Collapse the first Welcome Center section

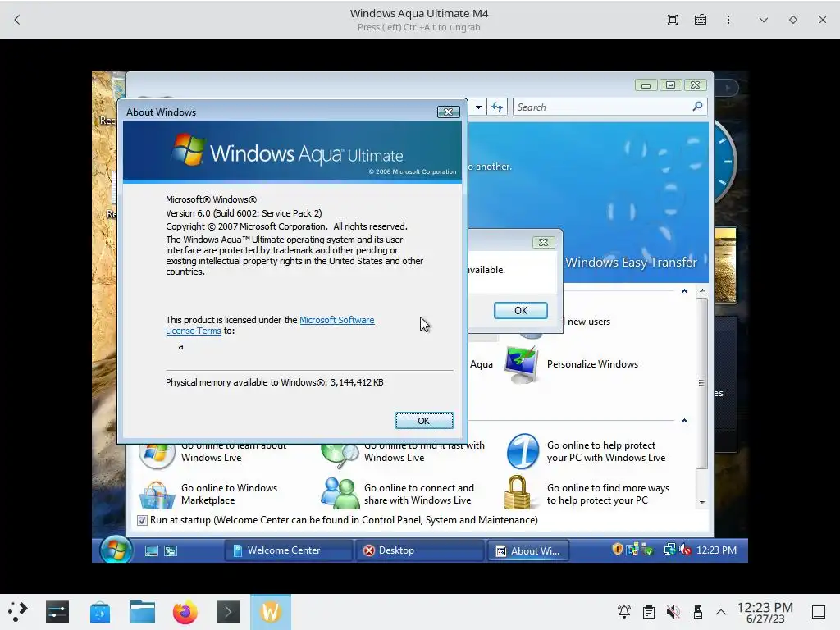[x=684, y=291]
